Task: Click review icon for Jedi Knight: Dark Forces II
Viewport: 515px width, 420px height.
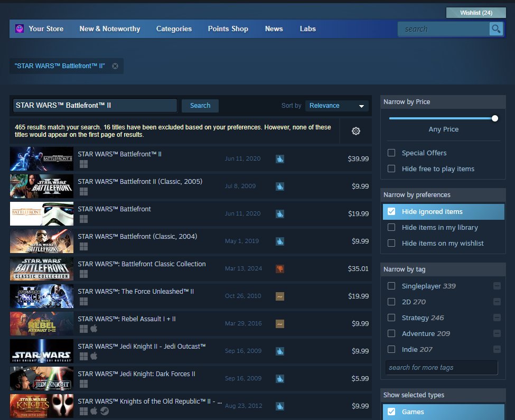Action: [280, 379]
